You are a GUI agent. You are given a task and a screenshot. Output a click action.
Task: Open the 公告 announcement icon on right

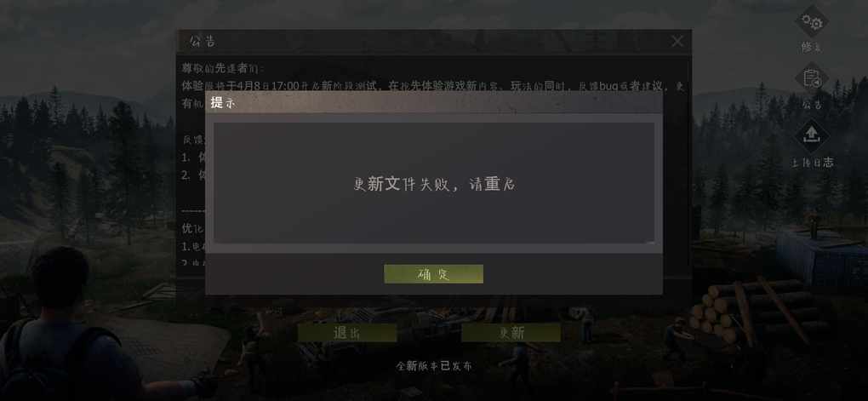812,78
